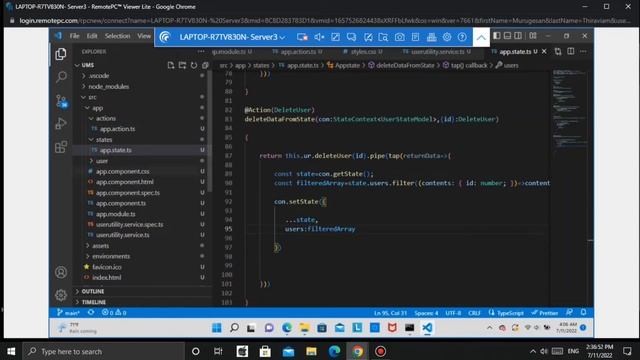The image size is (640, 360).
Task: Open the Explorer view in activity bar
Action: click(61, 54)
